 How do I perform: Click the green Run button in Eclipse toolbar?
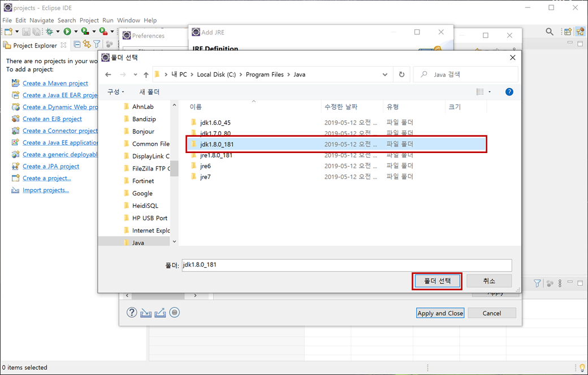(x=67, y=32)
